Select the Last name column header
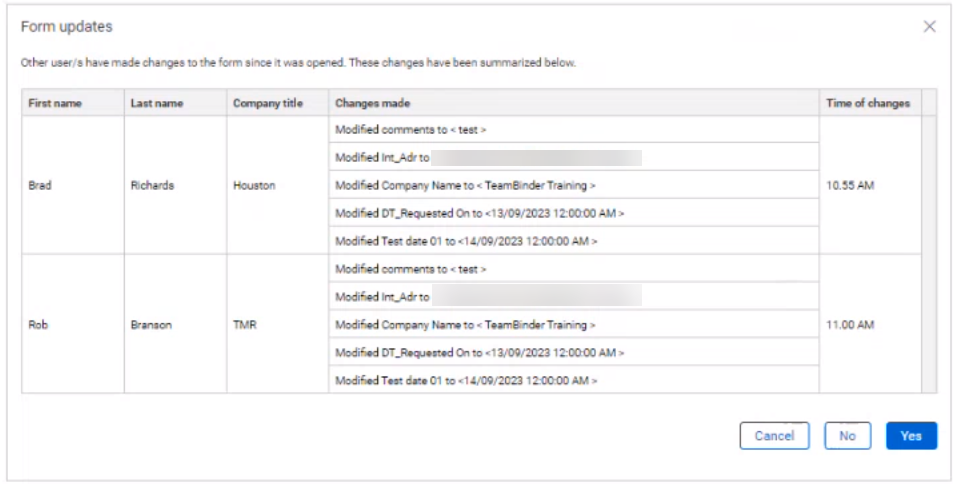Image resolution: width=953 pixels, height=484 pixels. 176,103
